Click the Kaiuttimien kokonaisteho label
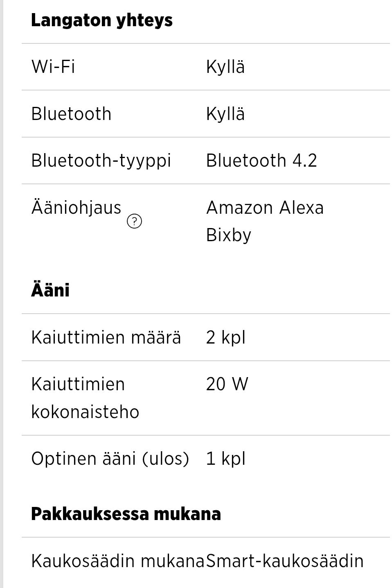The image size is (392, 588). [x=85, y=398]
